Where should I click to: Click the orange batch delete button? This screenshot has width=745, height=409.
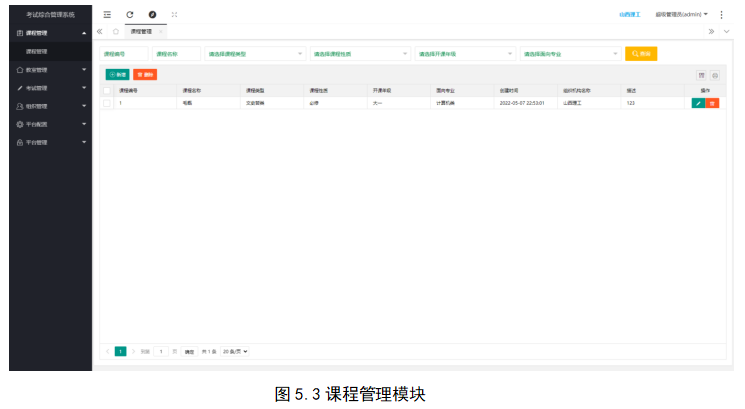point(145,75)
